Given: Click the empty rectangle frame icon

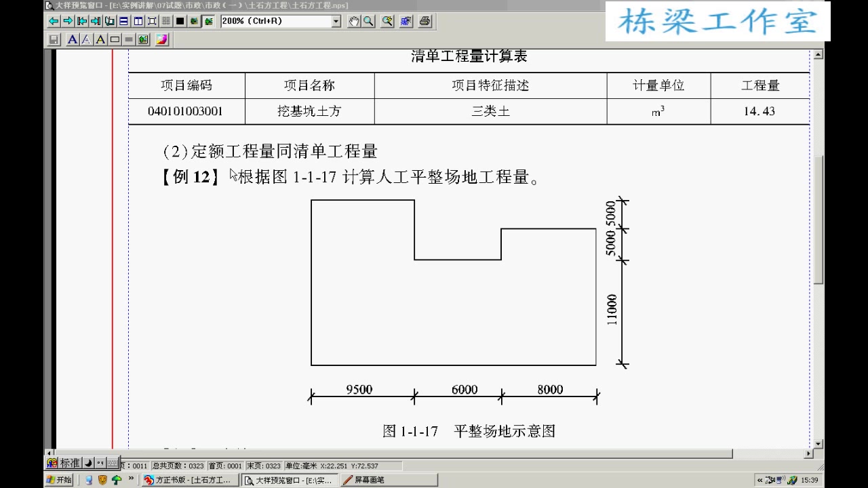Looking at the screenshot, I should [x=115, y=40].
